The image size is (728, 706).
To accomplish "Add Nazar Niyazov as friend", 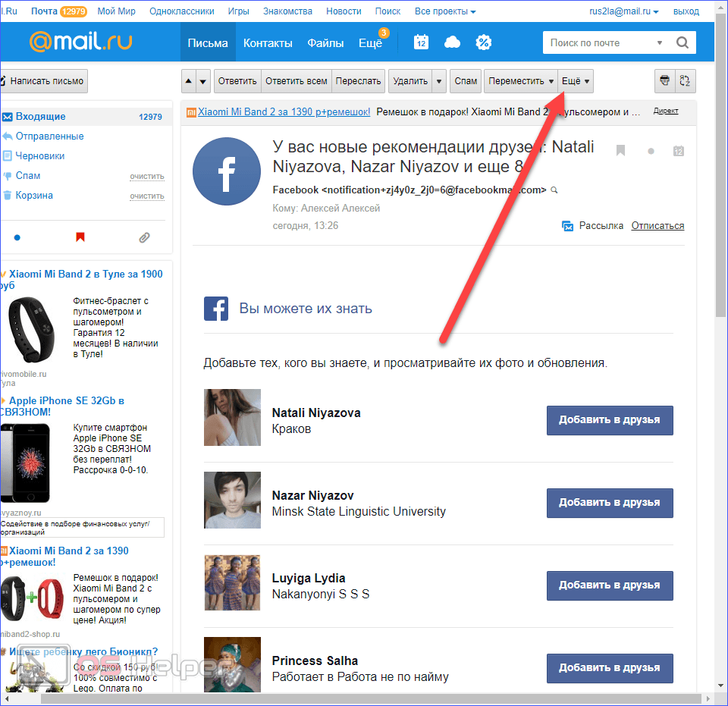I will pyautogui.click(x=610, y=503).
